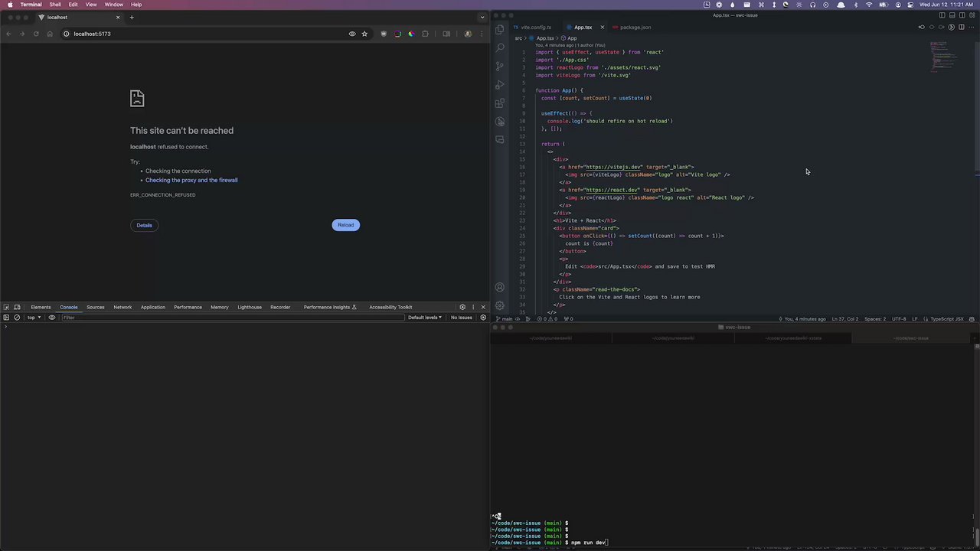Open the browser new tab
The image size is (980, 551).
132,17
